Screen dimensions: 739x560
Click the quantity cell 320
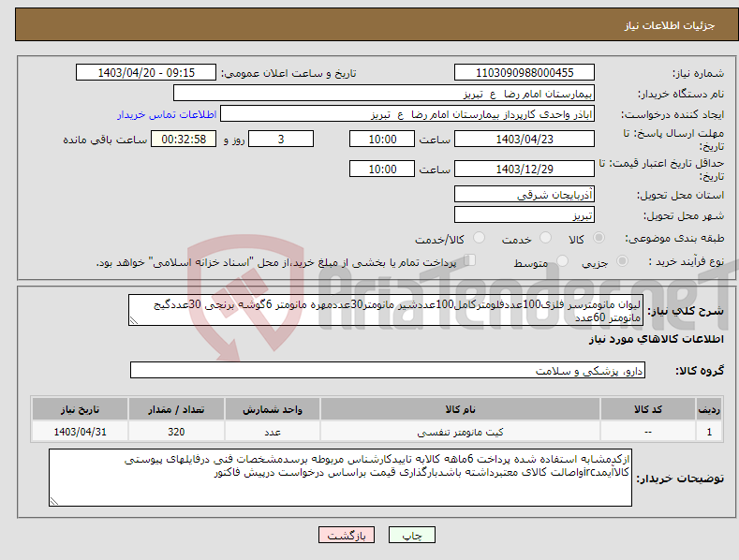176,432
